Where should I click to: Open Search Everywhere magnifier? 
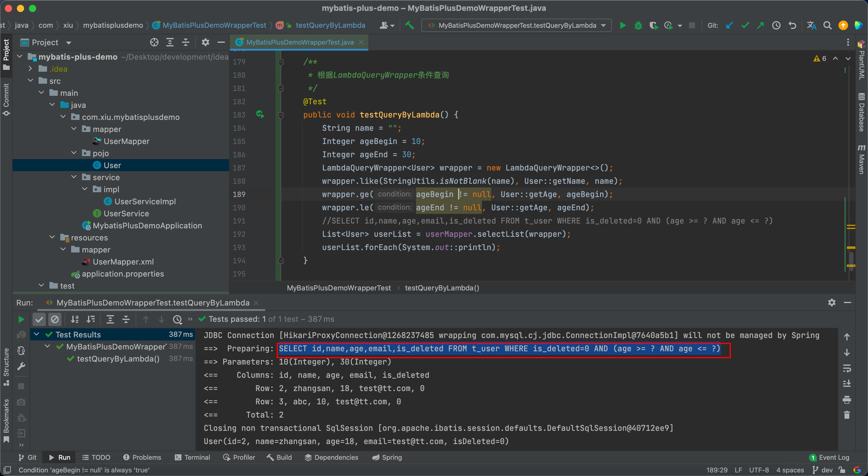coord(827,25)
